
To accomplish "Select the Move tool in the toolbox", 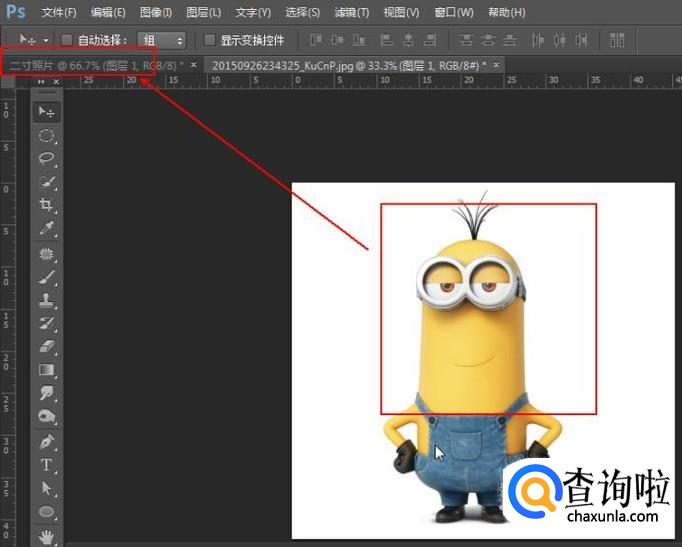I will point(46,111).
